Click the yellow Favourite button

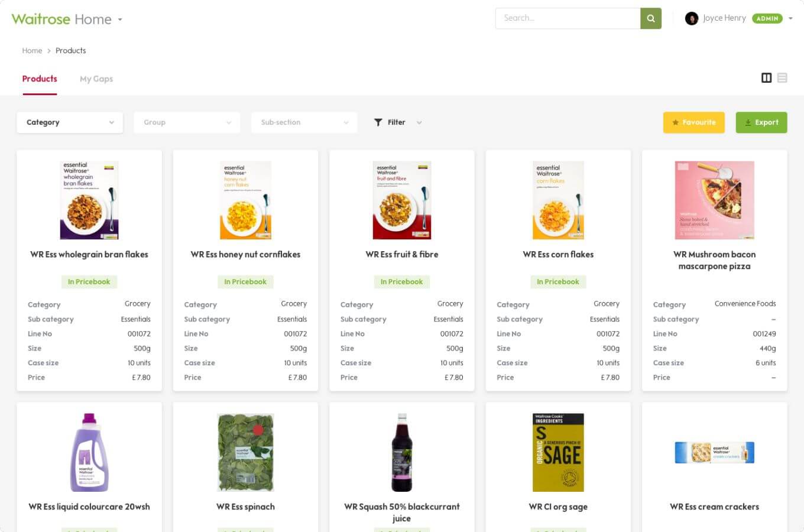click(x=693, y=122)
